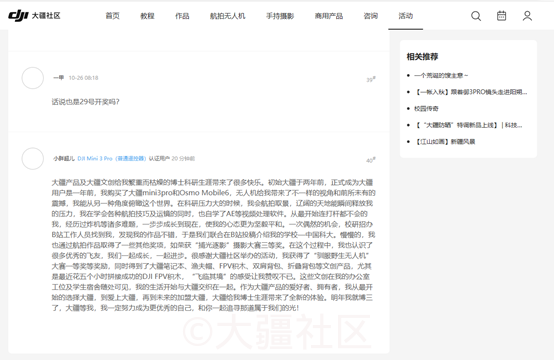Click the 认证用户 badge label
554x360 pixels.
click(x=159, y=159)
